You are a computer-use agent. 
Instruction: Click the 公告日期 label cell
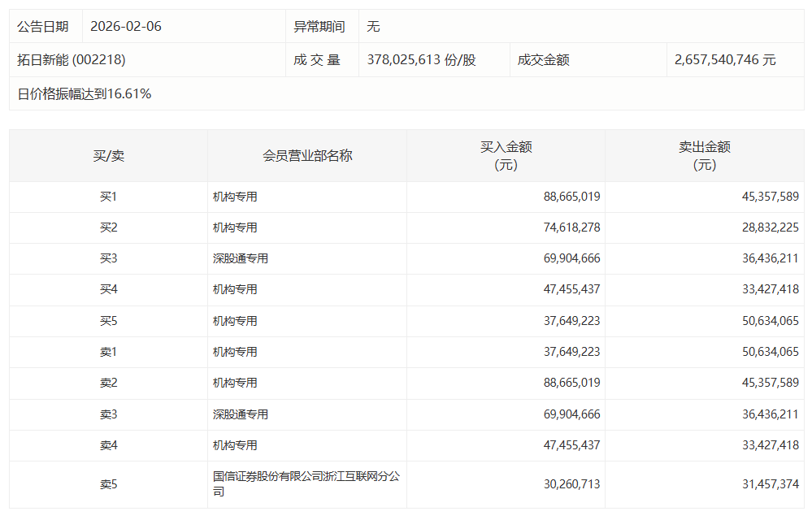pos(43,27)
